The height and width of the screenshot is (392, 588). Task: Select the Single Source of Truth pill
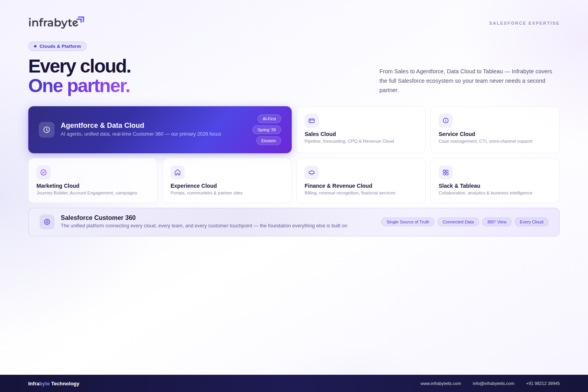[408, 222]
